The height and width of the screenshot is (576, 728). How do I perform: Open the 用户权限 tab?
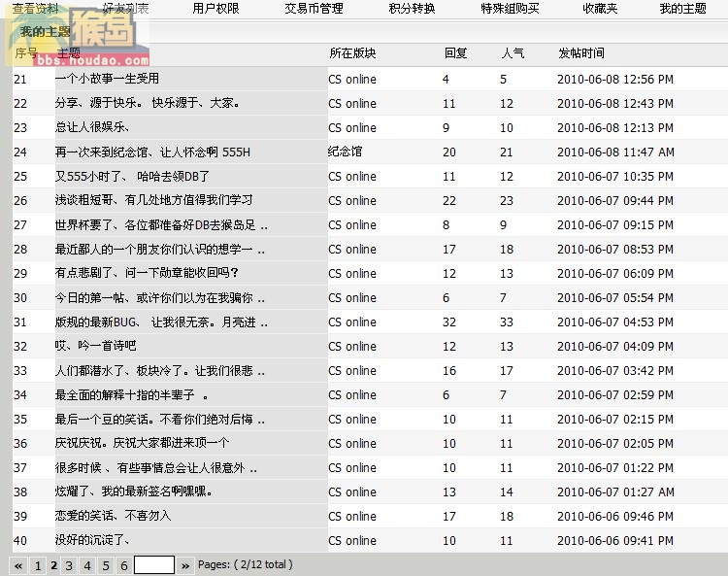coord(215,9)
